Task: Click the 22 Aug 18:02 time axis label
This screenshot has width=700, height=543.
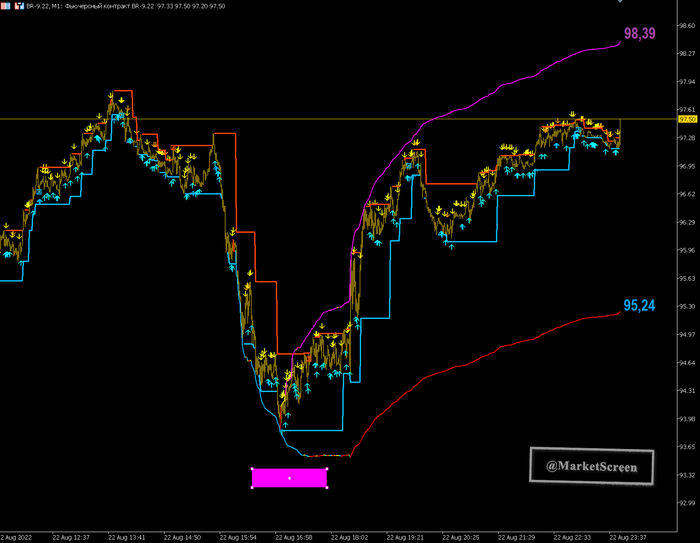Action: click(350, 536)
